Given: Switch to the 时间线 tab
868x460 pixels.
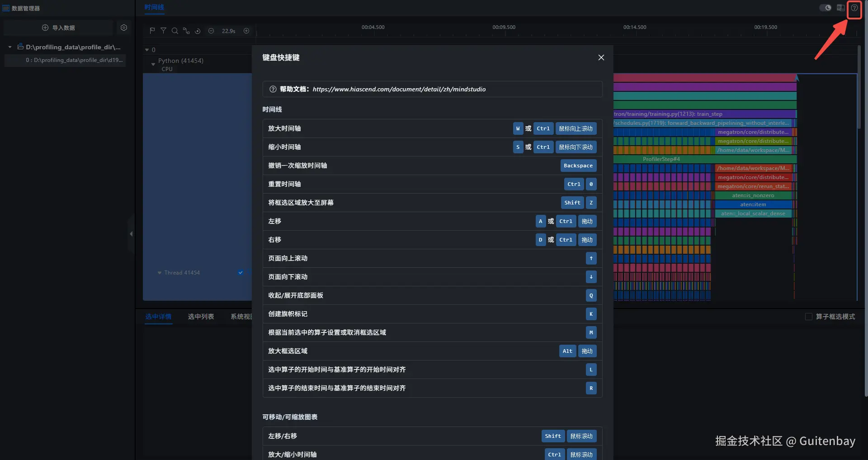Looking at the screenshot, I should pos(154,7).
